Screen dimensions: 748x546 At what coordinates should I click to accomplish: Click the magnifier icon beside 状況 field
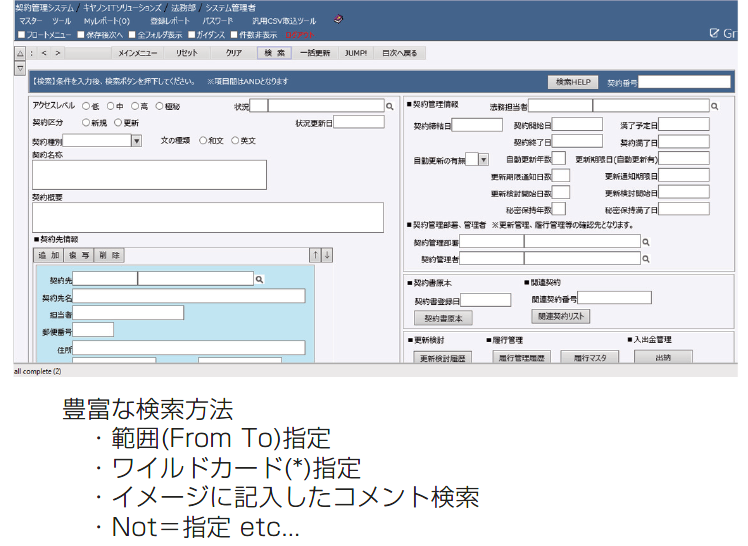pyautogui.click(x=390, y=107)
